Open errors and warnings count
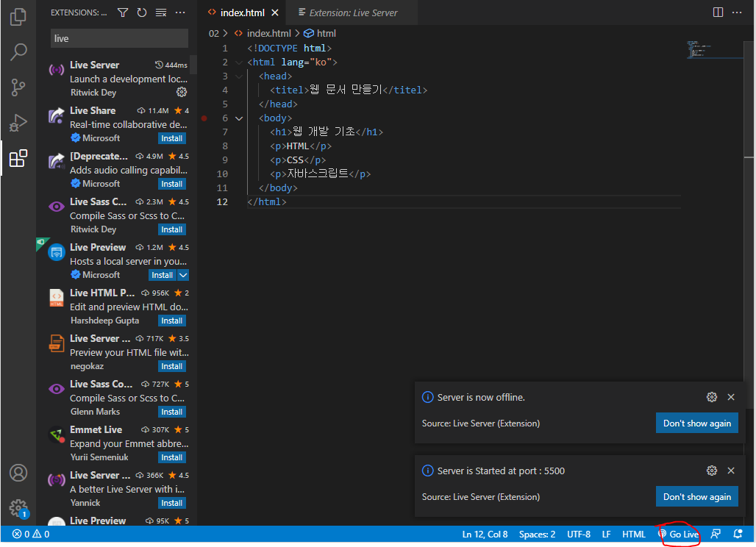Image resolution: width=756 pixels, height=547 pixels. pos(31,534)
